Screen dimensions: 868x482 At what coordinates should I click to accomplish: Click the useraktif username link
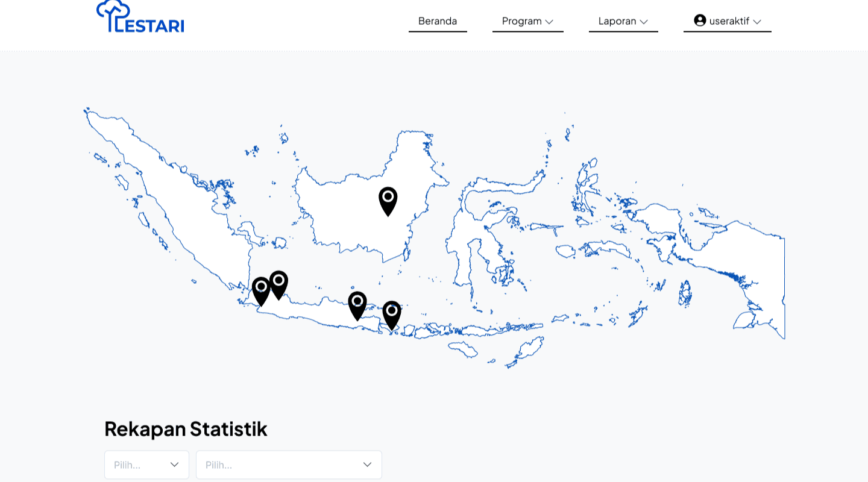729,21
